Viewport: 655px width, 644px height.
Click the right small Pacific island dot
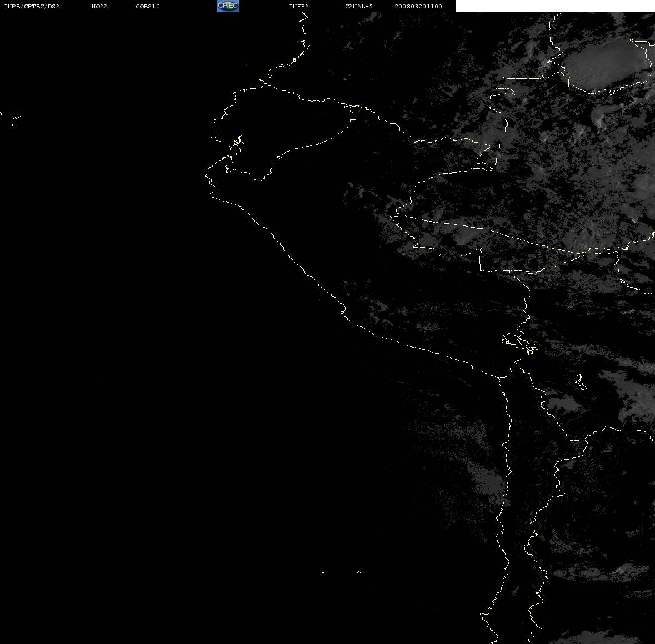click(359, 572)
